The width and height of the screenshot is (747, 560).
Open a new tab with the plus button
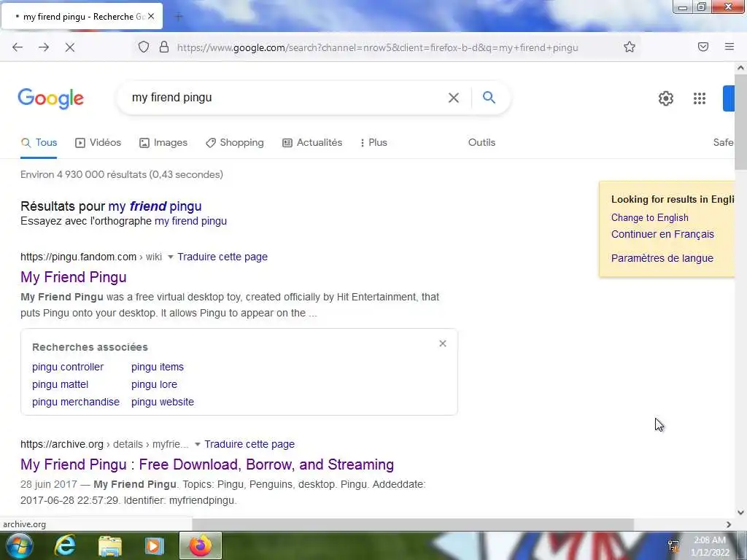(x=179, y=17)
